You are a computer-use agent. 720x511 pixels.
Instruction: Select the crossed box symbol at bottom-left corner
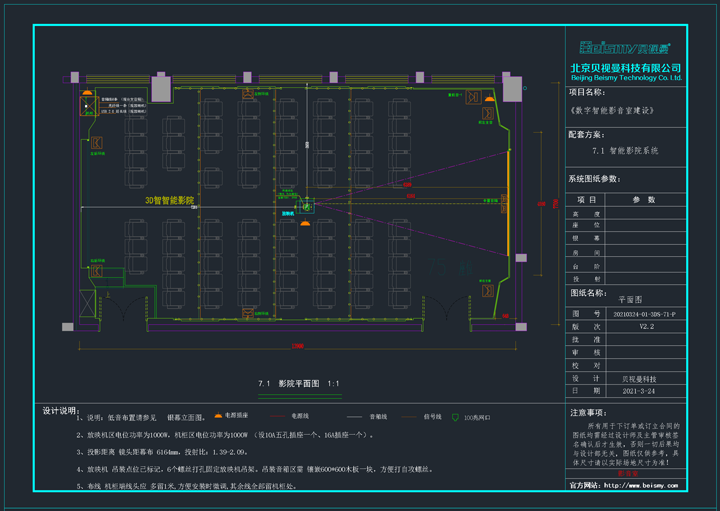87,303
